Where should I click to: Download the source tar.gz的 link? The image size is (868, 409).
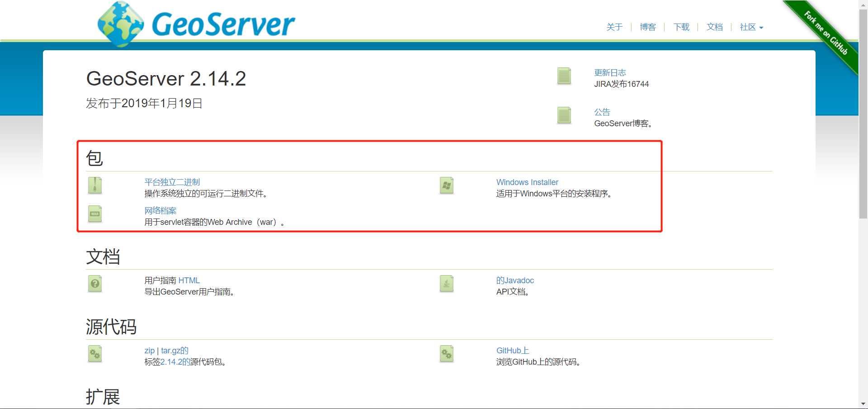pos(175,351)
